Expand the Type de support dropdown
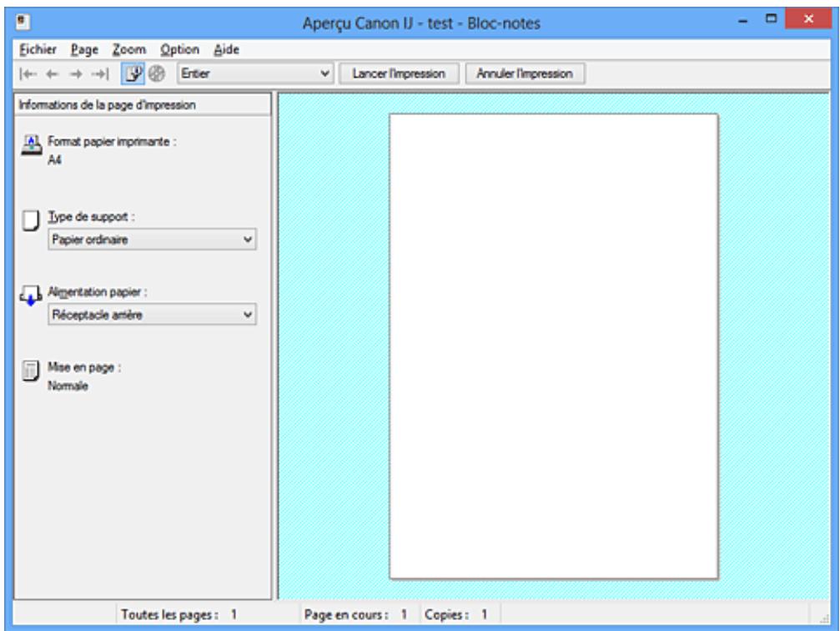This screenshot has width=840, height=631. (x=152, y=240)
